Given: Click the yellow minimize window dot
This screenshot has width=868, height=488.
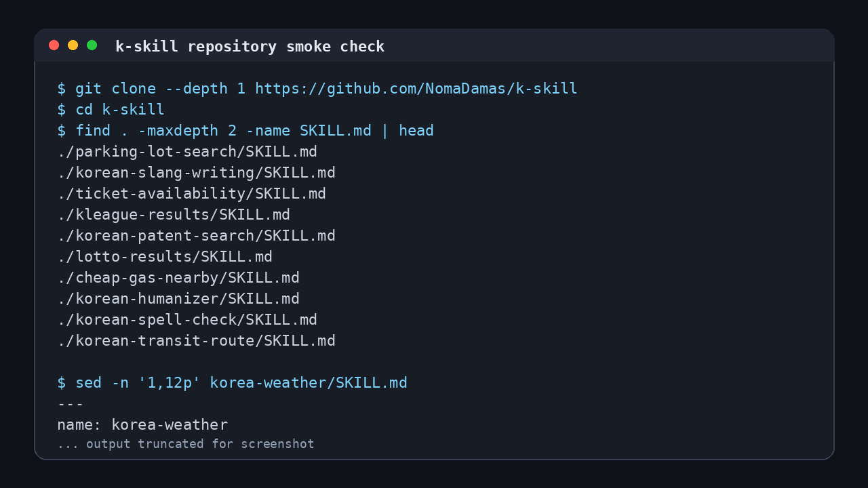Looking at the screenshot, I should (x=73, y=45).
